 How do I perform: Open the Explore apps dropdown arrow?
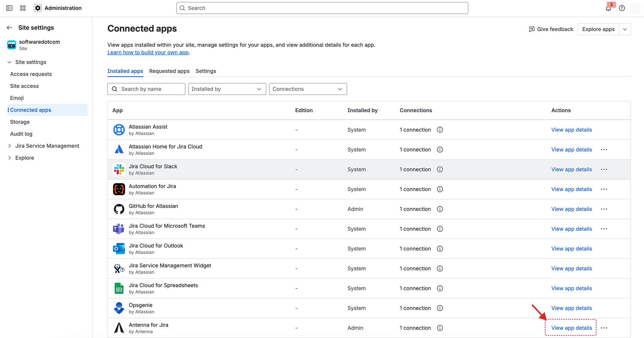coord(625,29)
